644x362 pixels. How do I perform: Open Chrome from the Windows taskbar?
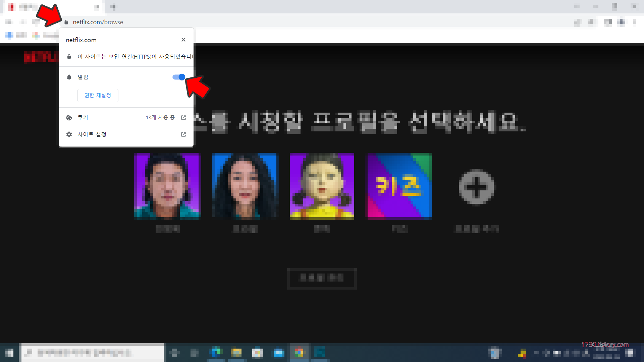pyautogui.click(x=299, y=353)
